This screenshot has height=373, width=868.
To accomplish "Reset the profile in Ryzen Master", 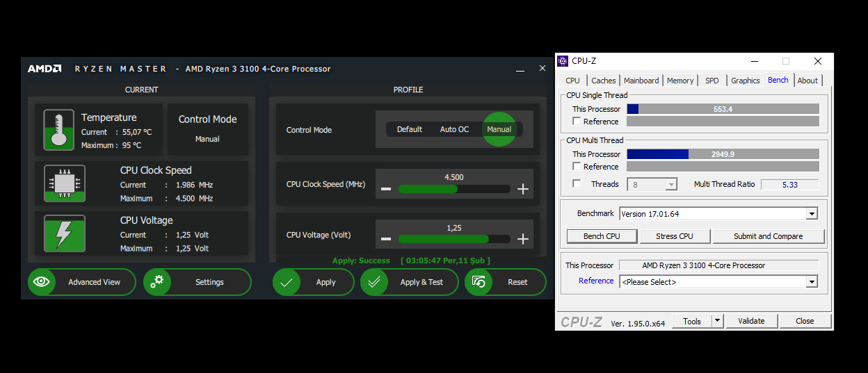I will pyautogui.click(x=506, y=282).
